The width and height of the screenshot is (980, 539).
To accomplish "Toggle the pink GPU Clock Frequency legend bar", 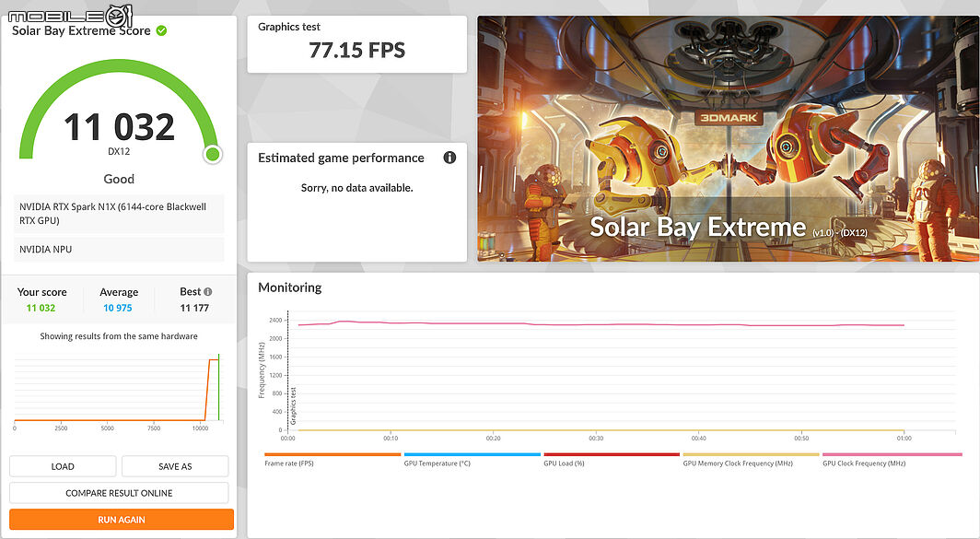I will pos(892,454).
